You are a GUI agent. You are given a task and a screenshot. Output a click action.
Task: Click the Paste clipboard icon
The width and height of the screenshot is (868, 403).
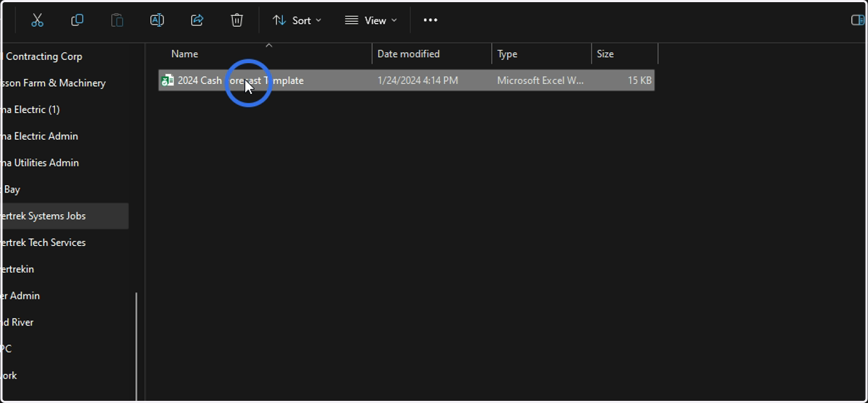pos(117,20)
